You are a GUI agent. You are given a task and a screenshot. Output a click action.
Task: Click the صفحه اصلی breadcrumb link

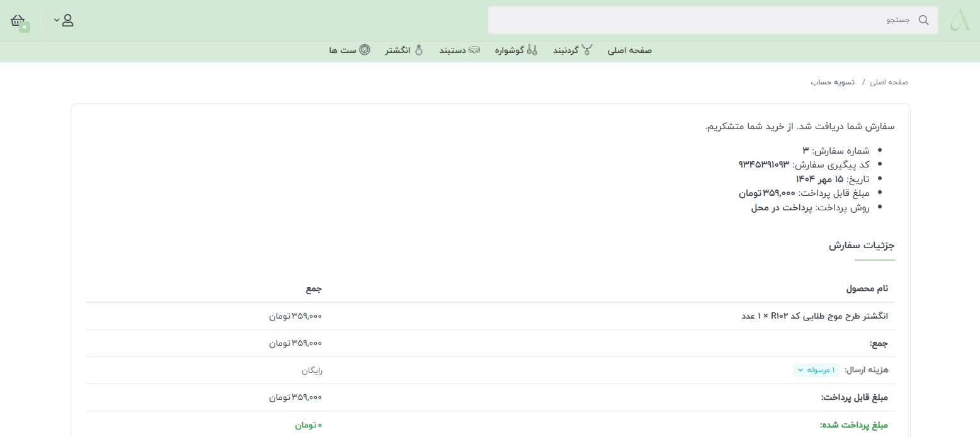pos(889,82)
